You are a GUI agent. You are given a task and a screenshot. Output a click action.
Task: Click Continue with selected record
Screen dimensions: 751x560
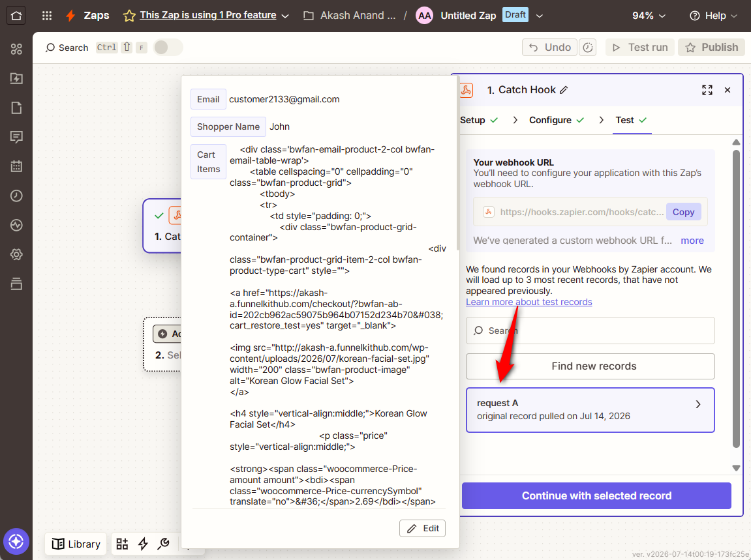point(596,496)
